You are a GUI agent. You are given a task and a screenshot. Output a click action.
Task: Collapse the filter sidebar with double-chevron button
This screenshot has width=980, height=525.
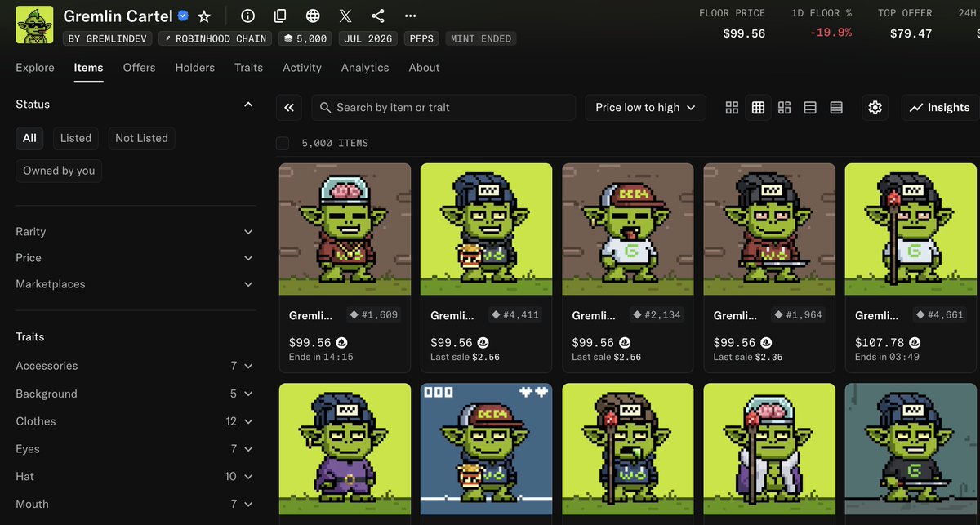coord(289,107)
